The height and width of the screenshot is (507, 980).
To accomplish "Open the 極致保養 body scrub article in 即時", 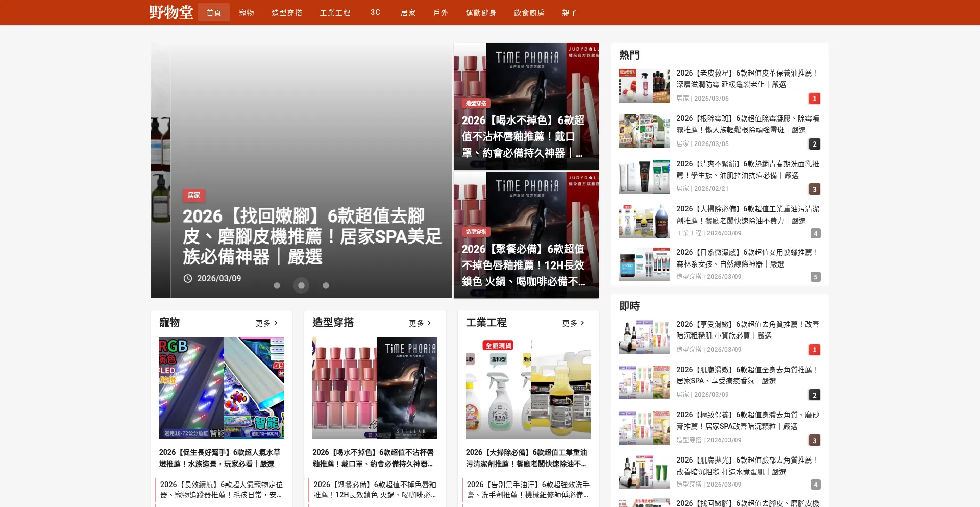I will tap(748, 420).
